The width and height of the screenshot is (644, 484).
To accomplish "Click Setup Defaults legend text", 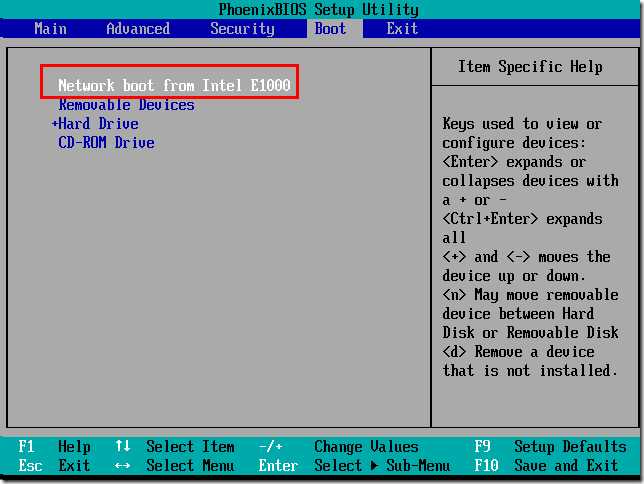I will 570,447.
